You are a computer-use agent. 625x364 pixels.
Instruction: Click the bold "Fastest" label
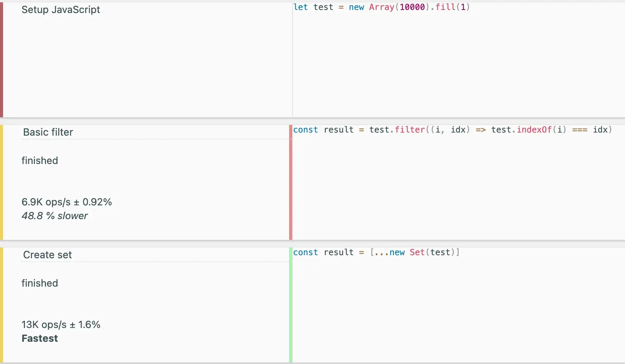[x=40, y=338]
